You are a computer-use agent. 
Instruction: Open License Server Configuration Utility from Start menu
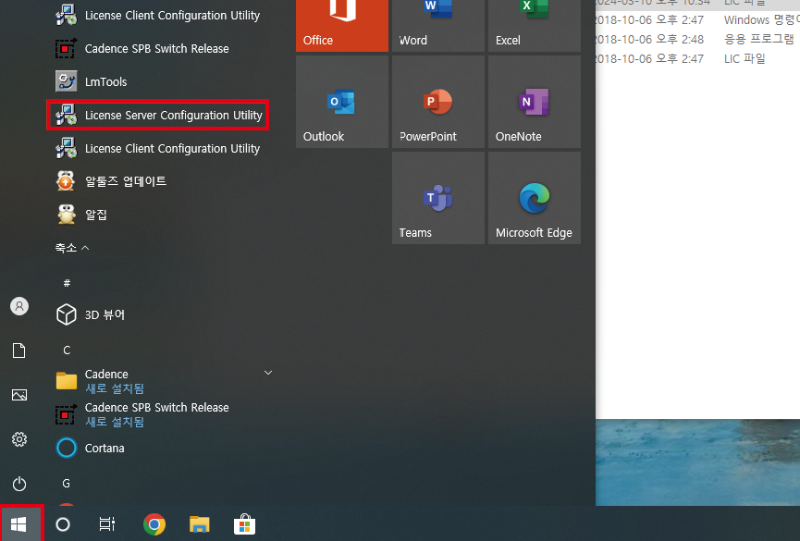(x=158, y=115)
